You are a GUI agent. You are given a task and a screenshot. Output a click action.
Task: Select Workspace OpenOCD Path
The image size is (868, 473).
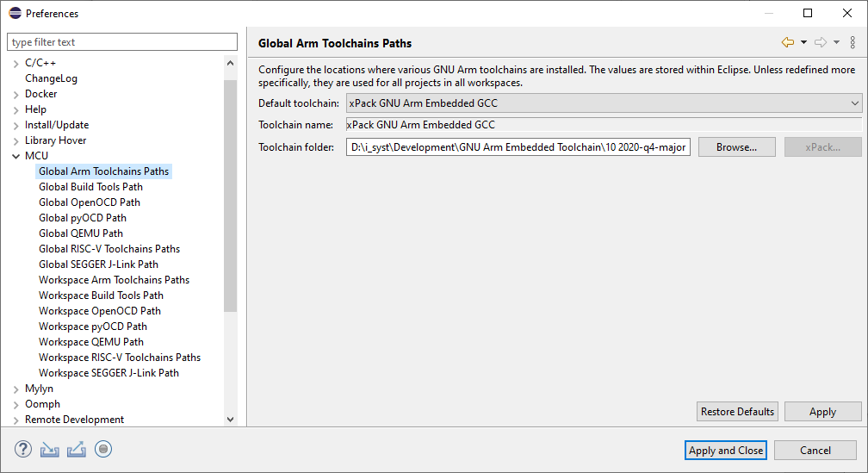[x=100, y=311]
